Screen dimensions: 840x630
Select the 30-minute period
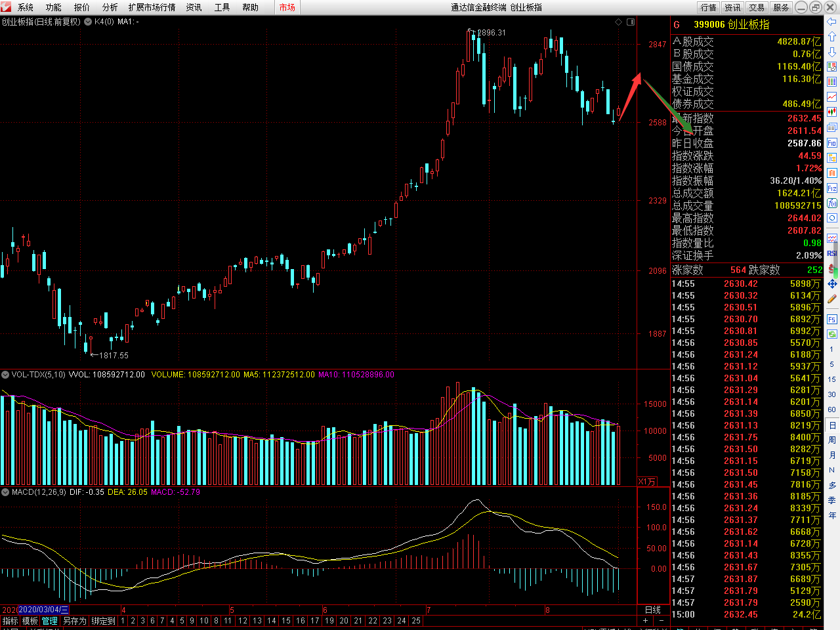click(831, 394)
